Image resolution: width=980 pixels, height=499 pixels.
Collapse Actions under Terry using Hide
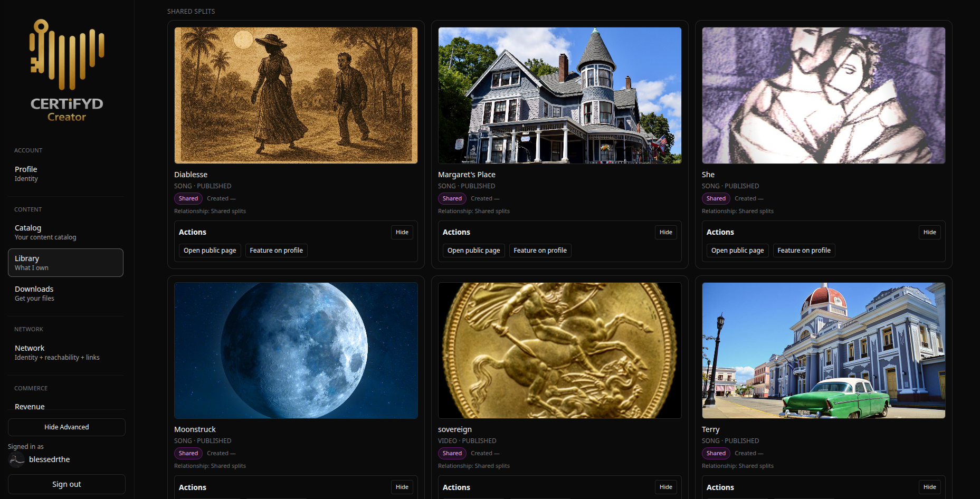pyautogui.click(x=930, y=487)
